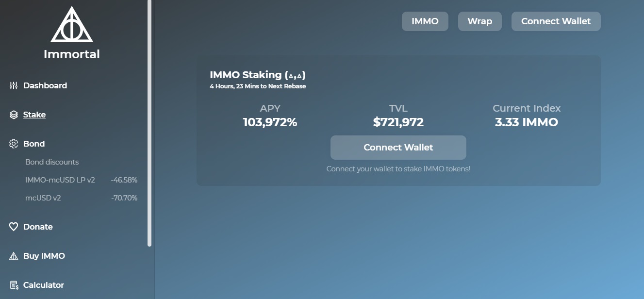Click the IMMO Staking card title
The height and width of the screenshot is (299, 644).
pos(258,75)
